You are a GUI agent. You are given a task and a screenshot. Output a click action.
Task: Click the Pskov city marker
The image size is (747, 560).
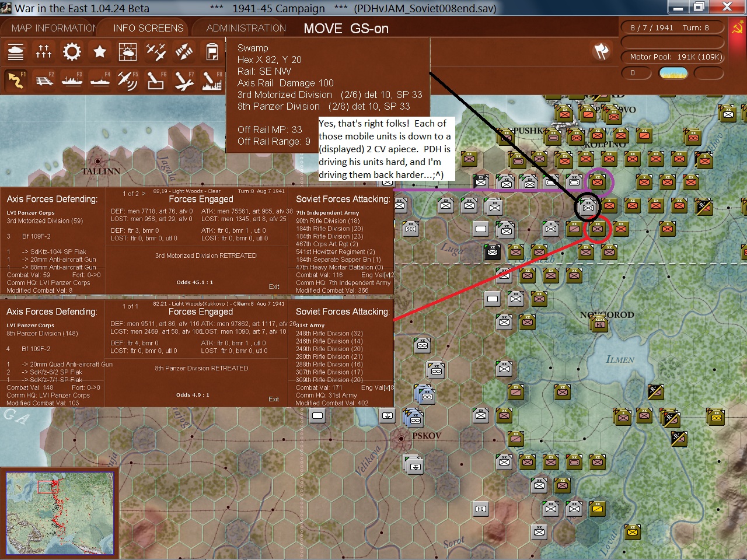click(x=401, y=438)
